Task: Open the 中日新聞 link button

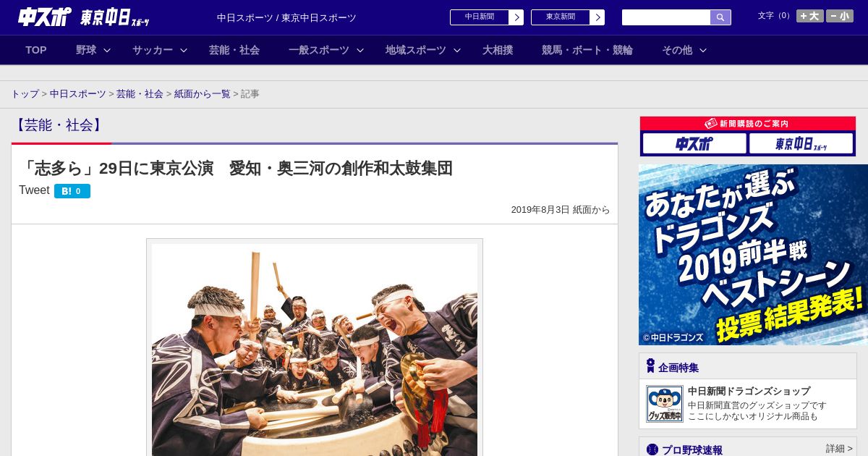Action: (x=480, y=17)
